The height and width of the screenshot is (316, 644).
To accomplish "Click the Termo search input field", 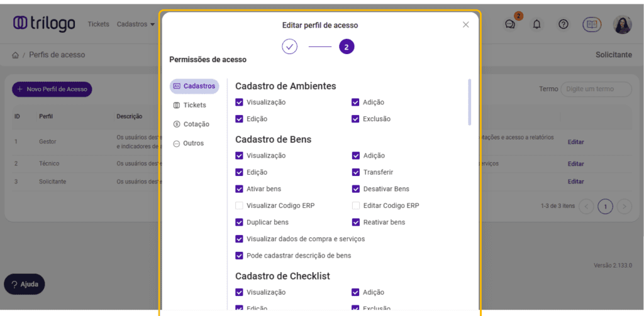I will pyautogui.click(x=596, y=89).
